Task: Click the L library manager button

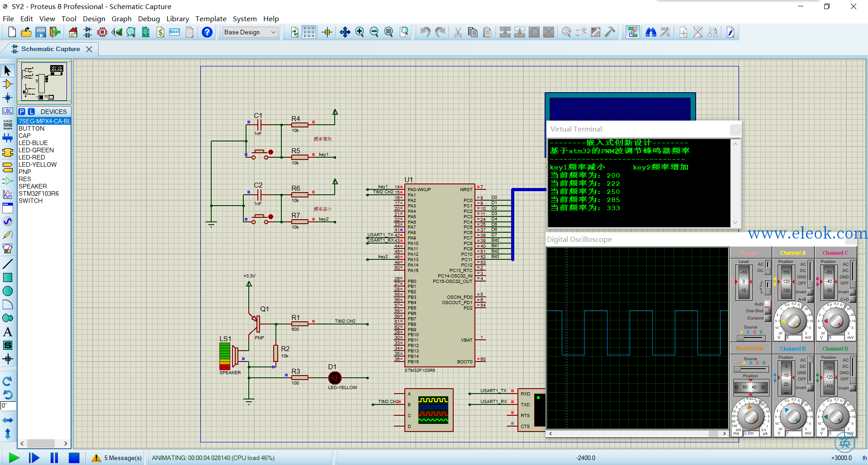Action: pyautogui.click(x=31, y=112)
